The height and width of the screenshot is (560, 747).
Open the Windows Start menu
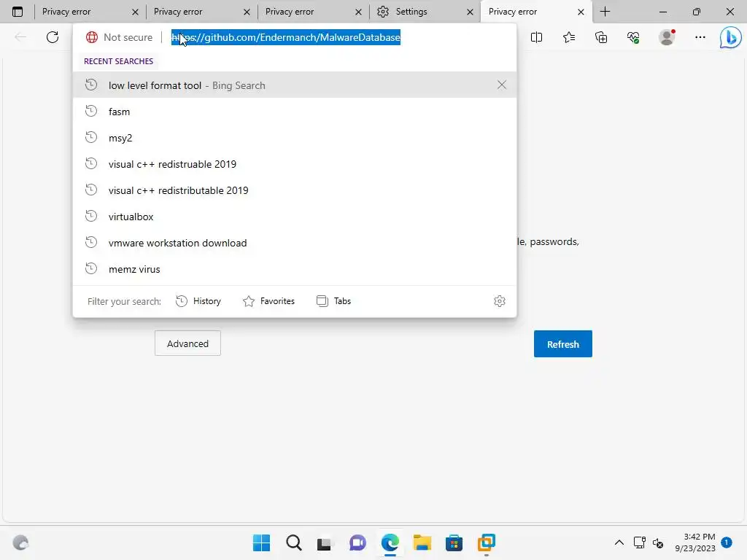tap(261, 542)
